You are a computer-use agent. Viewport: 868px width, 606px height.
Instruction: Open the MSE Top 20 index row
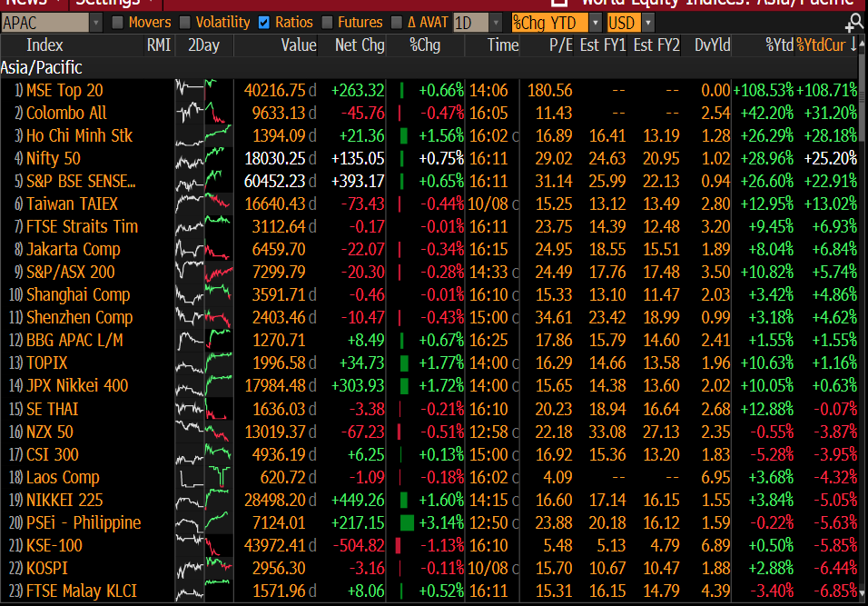click(x=64, y=90)
